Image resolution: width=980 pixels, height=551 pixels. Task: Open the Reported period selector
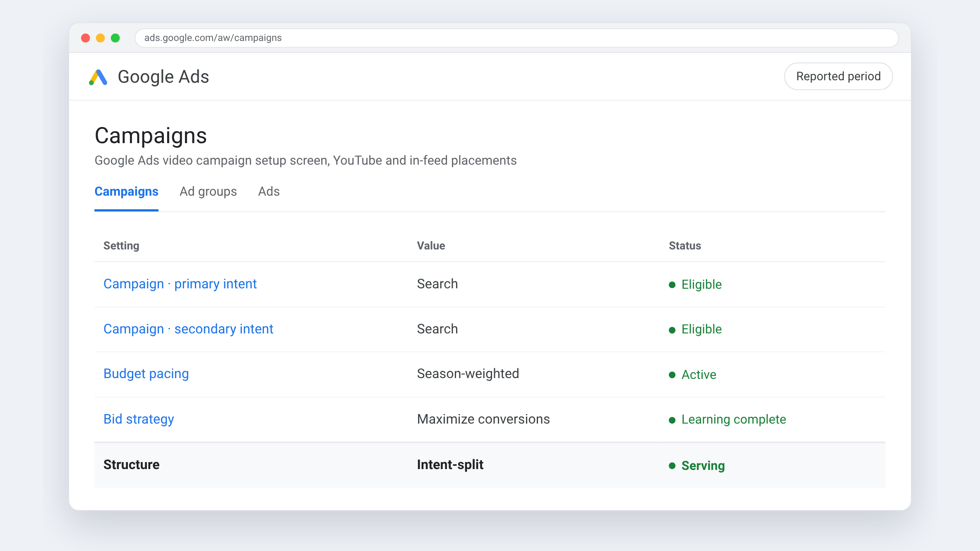(838, 77)
